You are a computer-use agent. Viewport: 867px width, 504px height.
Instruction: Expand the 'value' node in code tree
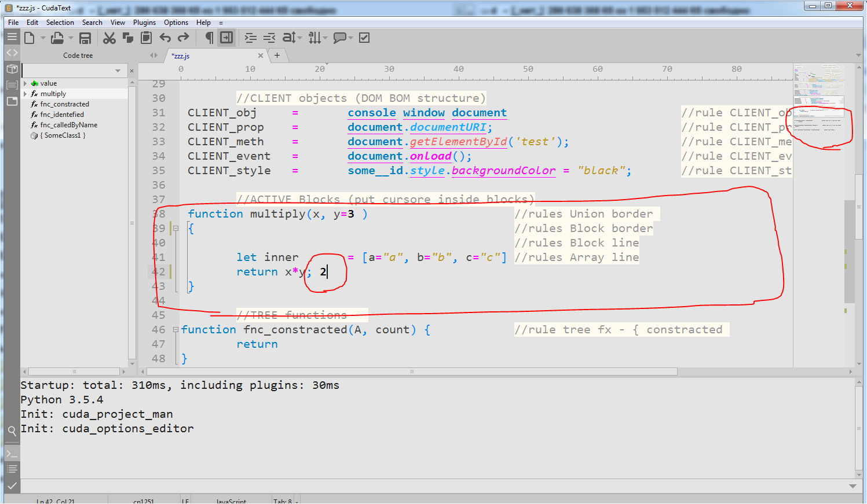(25, 83)
